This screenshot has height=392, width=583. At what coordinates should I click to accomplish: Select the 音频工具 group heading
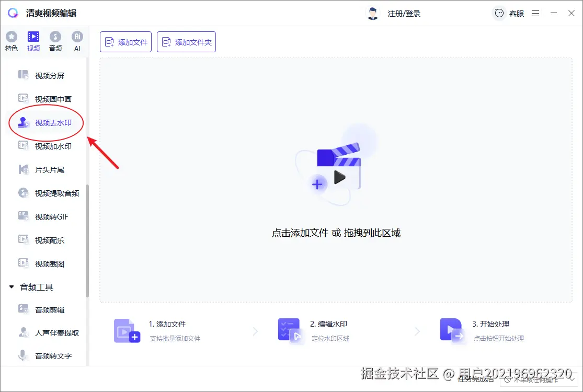(37, 287)
